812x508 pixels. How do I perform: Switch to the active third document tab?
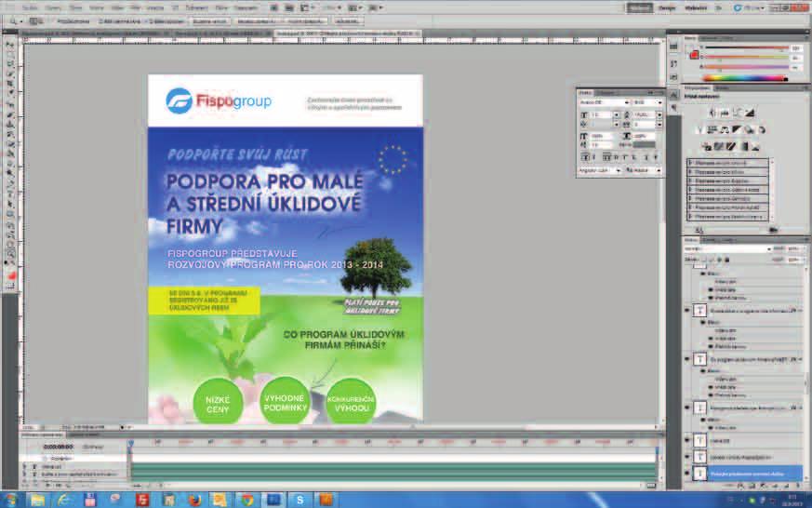pyautogui.click(x=347, y=33)
